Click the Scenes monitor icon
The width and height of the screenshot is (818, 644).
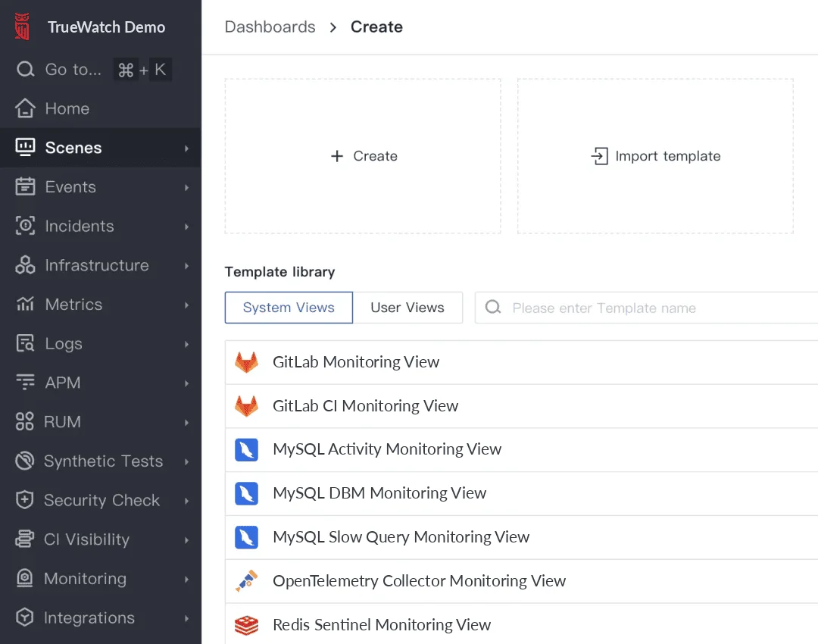[x=25, y=147]
